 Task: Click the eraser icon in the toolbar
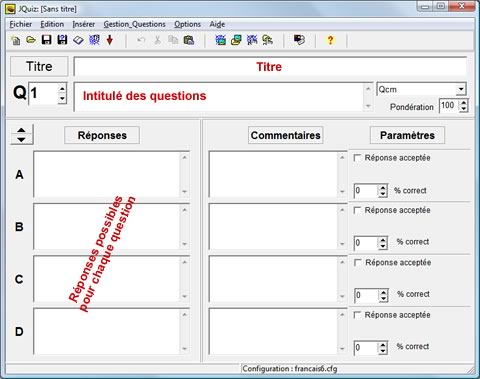[78, 40]
